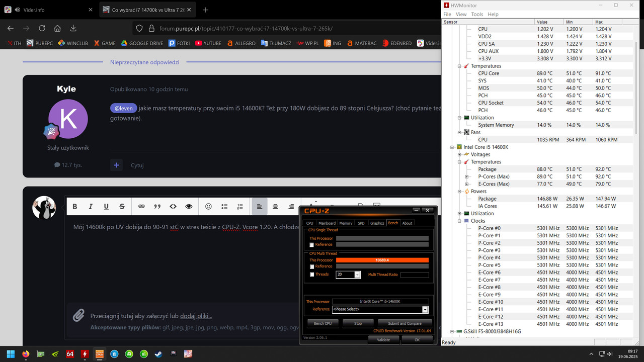
Task: Expand the G.Skill F5-8000J3848H16G node
Action: (x=452, y=331)
